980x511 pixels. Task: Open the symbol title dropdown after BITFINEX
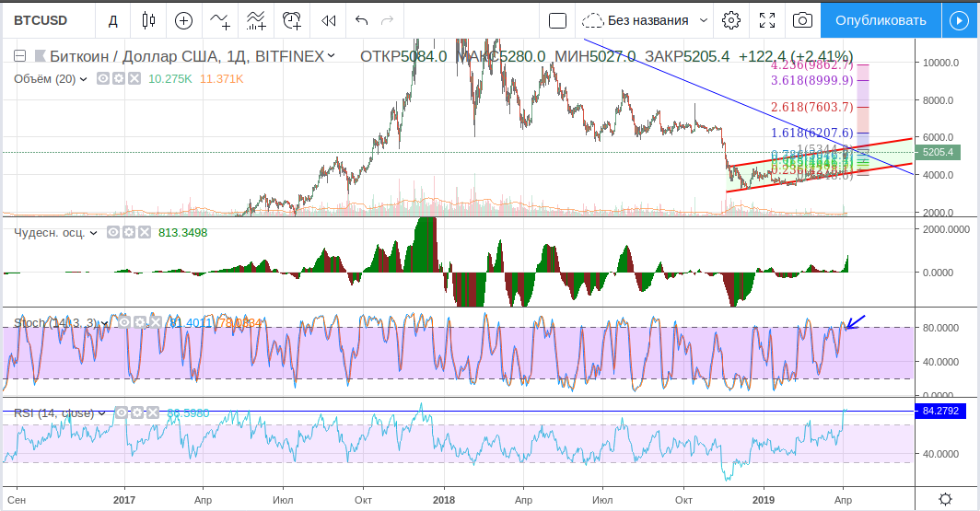[332, 57]
